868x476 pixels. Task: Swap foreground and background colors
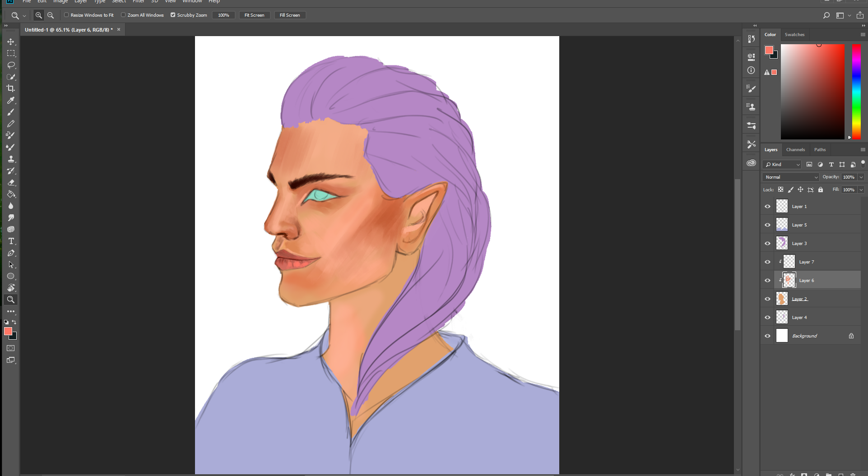[14, 322]
